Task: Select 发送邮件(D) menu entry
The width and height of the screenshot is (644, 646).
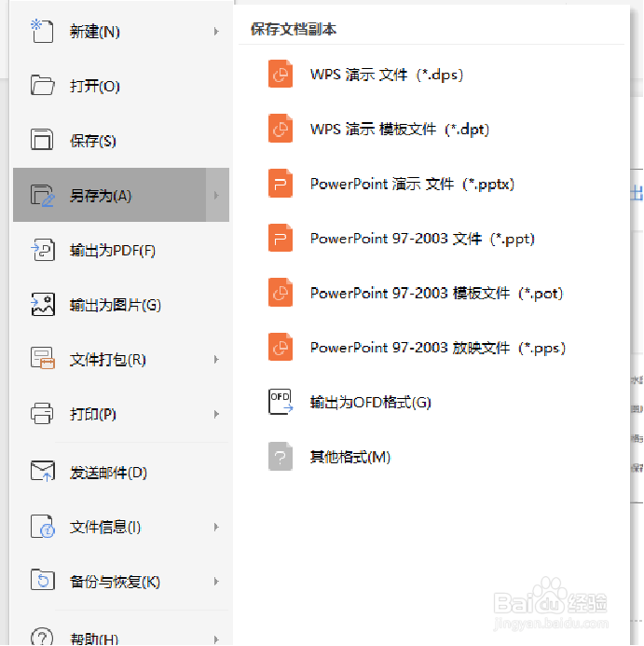Action: coord(121,472)
